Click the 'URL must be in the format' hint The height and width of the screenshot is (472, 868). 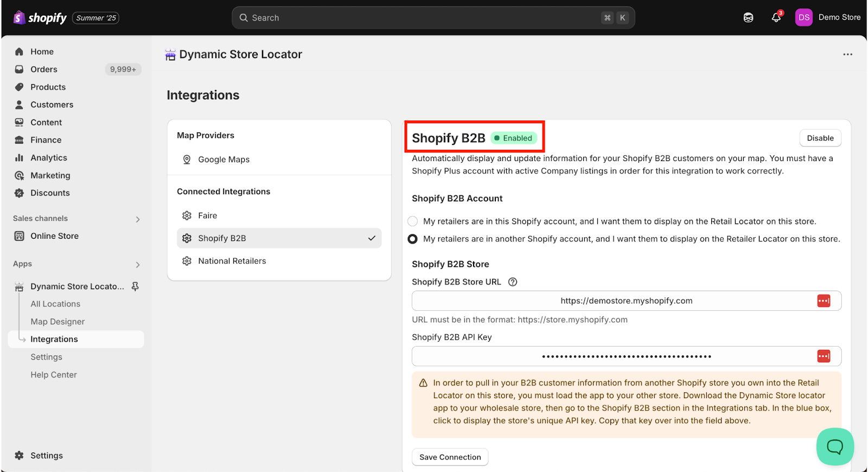(520, 320)
